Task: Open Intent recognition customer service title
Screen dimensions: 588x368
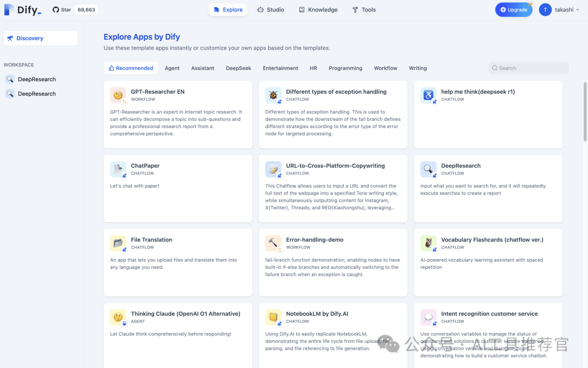Action: pyautogui.click(x=489, y=313)
